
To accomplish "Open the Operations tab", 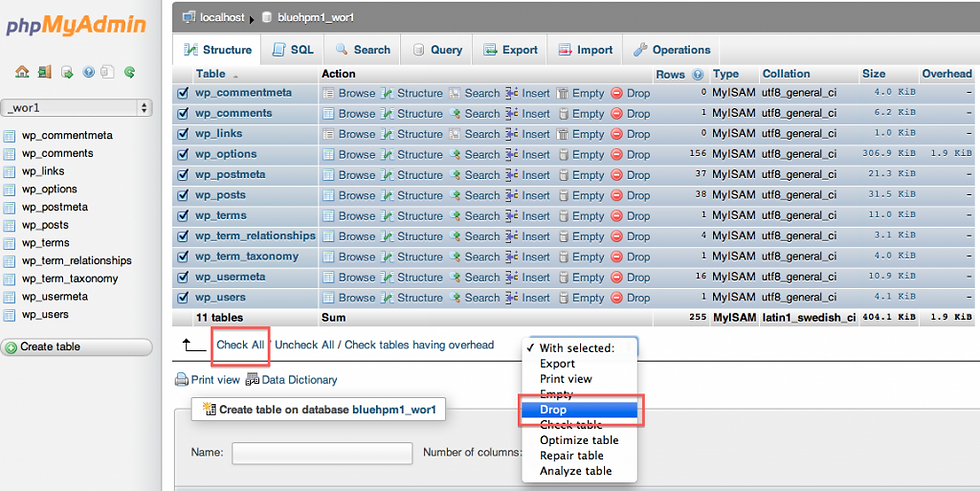I will [672, 50].
